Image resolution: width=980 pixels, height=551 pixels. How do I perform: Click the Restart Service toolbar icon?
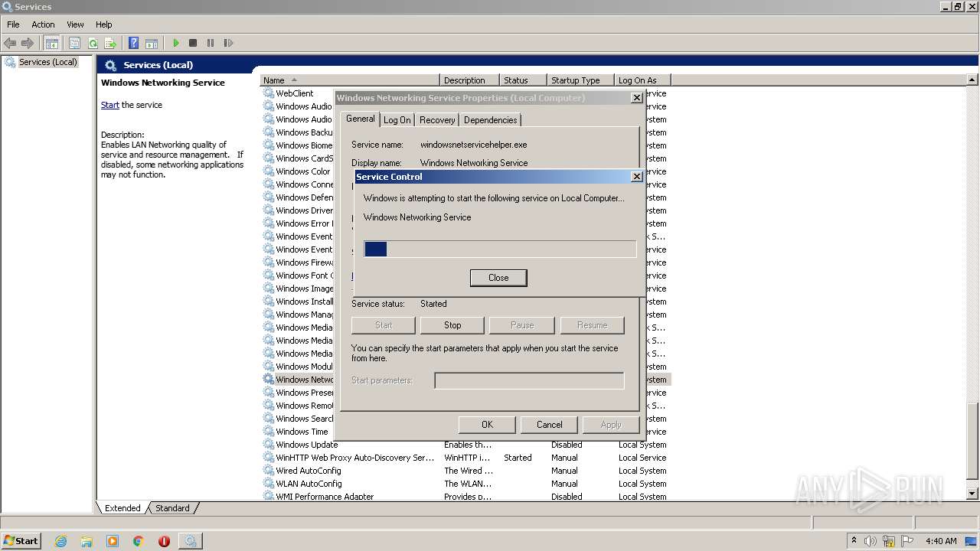pos(228,43)
